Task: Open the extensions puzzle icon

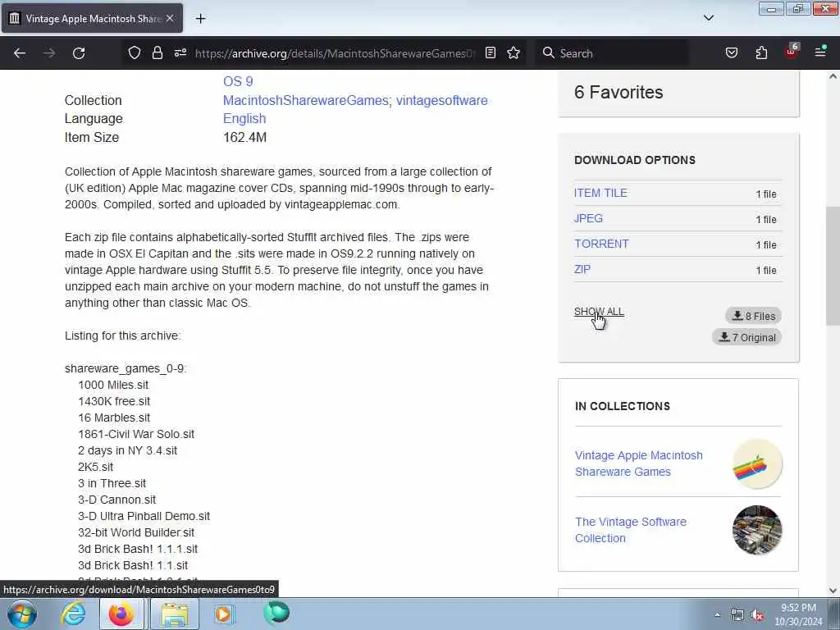Action: pyautogui.click(x=761, y=52)
